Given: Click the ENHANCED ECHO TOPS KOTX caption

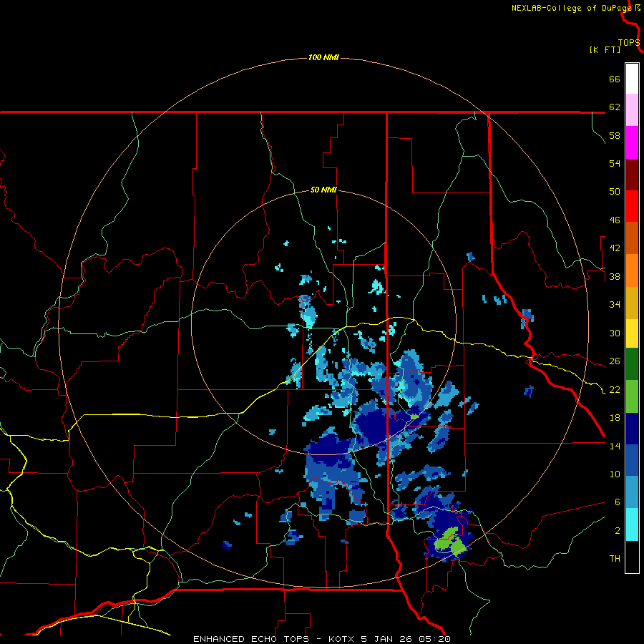Looking at the screenshot, I should click(x=321, y=639).
